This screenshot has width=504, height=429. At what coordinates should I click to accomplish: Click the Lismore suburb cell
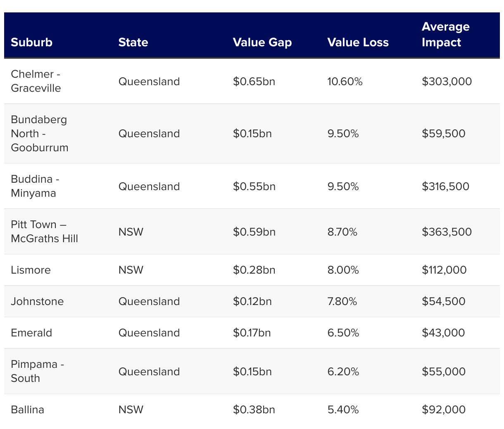click(31, 270)
